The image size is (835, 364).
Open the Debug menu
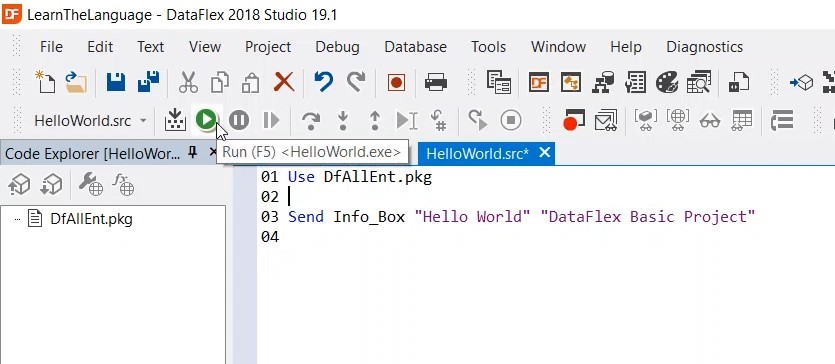[x=337, y=47]
